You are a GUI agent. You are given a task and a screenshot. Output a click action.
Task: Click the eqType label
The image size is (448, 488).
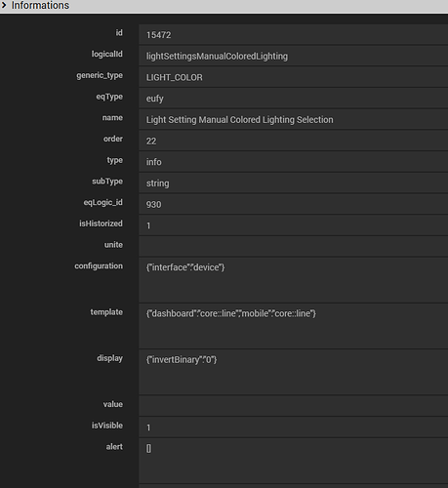(x=109, y=97)
